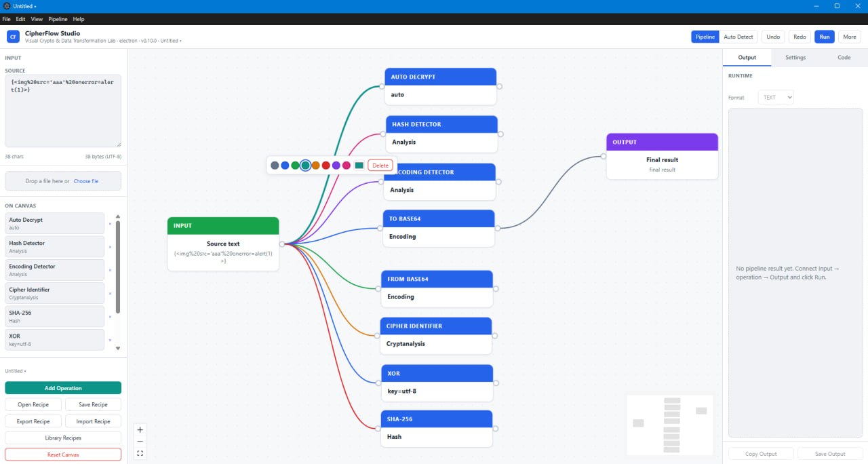Remove Encoding Detector from the On Canvas list
This screenshot has width=868, height=464.
[x=110, y=270]
